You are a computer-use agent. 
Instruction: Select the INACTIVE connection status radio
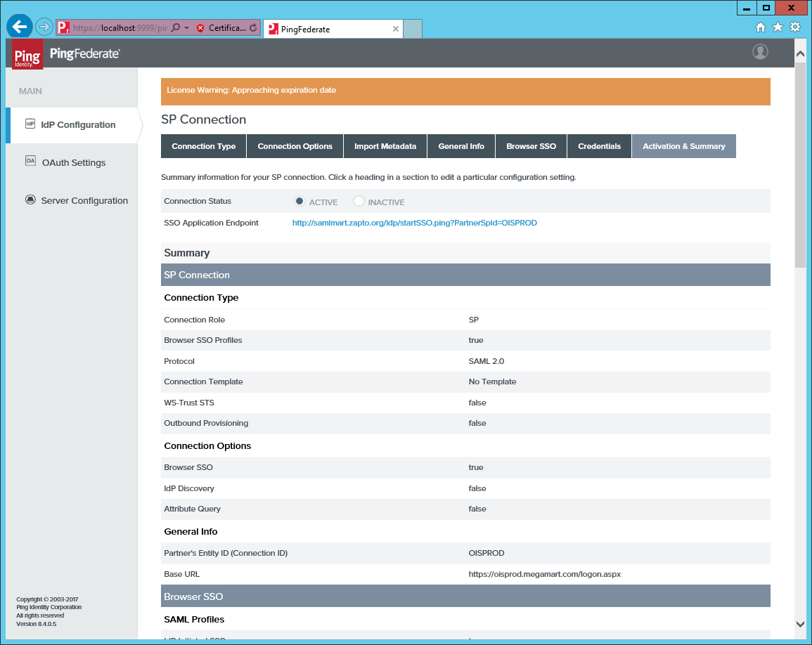pos(359,201)
